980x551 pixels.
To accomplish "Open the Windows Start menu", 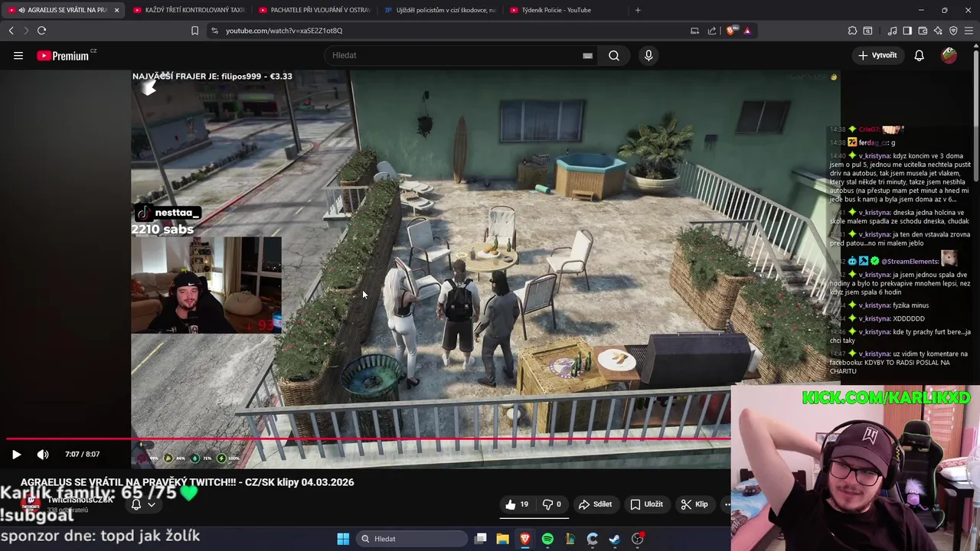I will pyautogui.click(x=343, y=539).
